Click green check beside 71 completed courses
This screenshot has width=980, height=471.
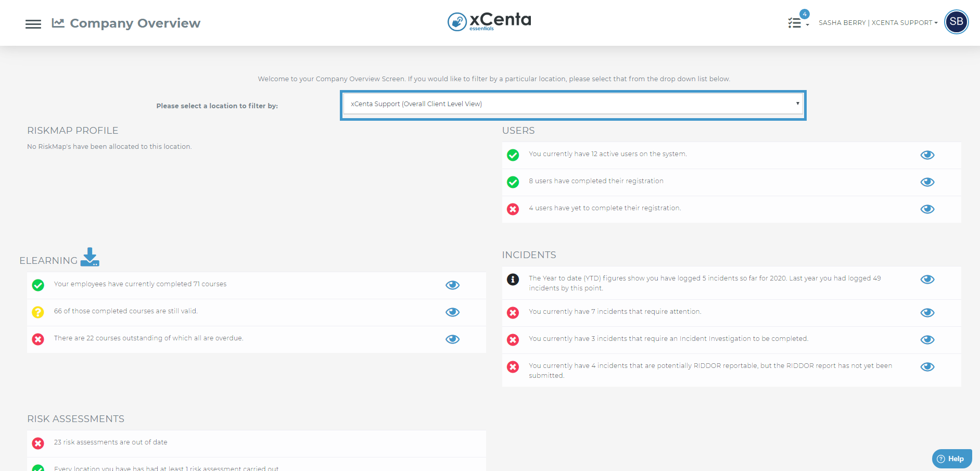tap(38, 285)
